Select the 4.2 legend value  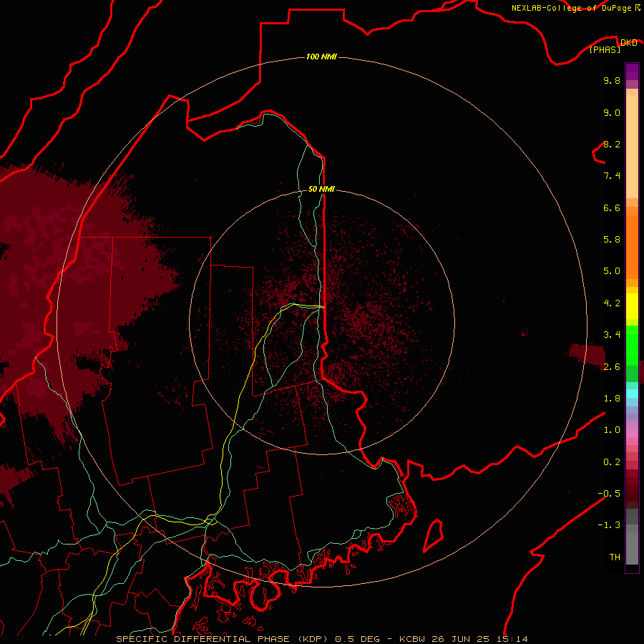pos(612,303)
